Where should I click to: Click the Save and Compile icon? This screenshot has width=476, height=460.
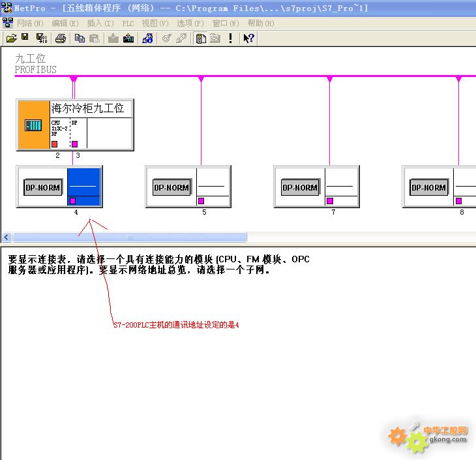coord(42,38)
